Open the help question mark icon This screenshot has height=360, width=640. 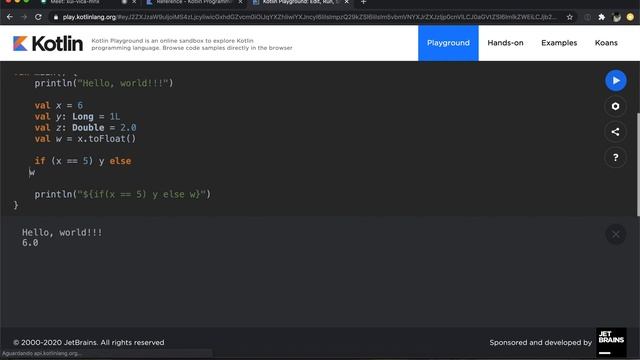click(616, 158)
